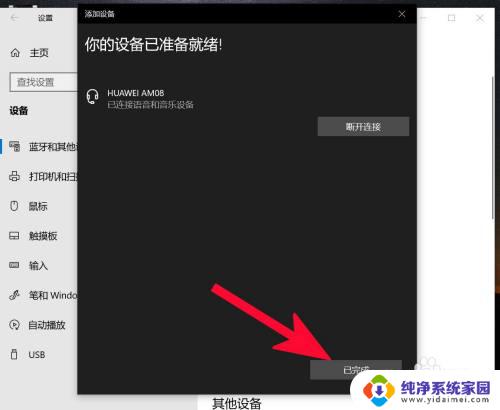This screenshot has width=500, height=410.
Task: Click the mouse icon in sidebar
Action: (14, 206)
